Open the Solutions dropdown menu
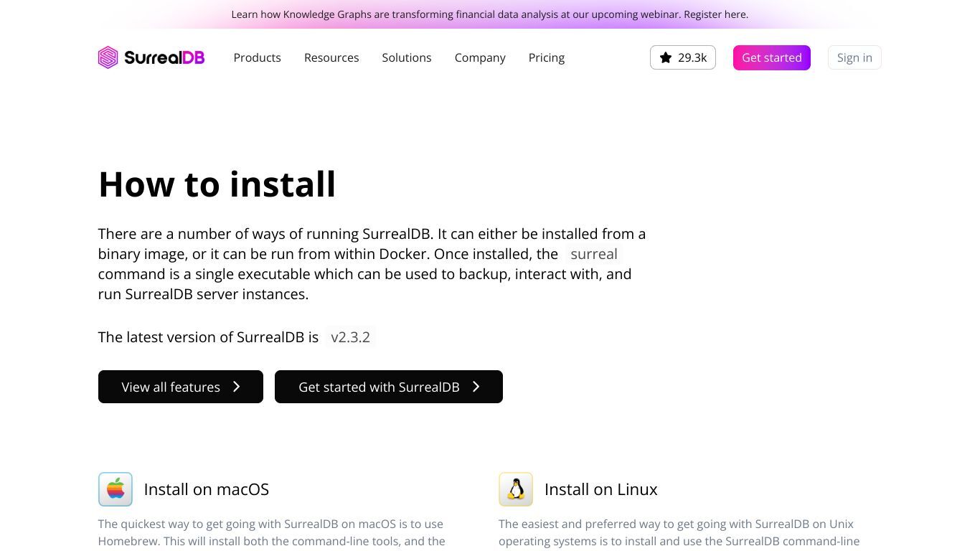980x551 pixels. [x=407, y=57]
